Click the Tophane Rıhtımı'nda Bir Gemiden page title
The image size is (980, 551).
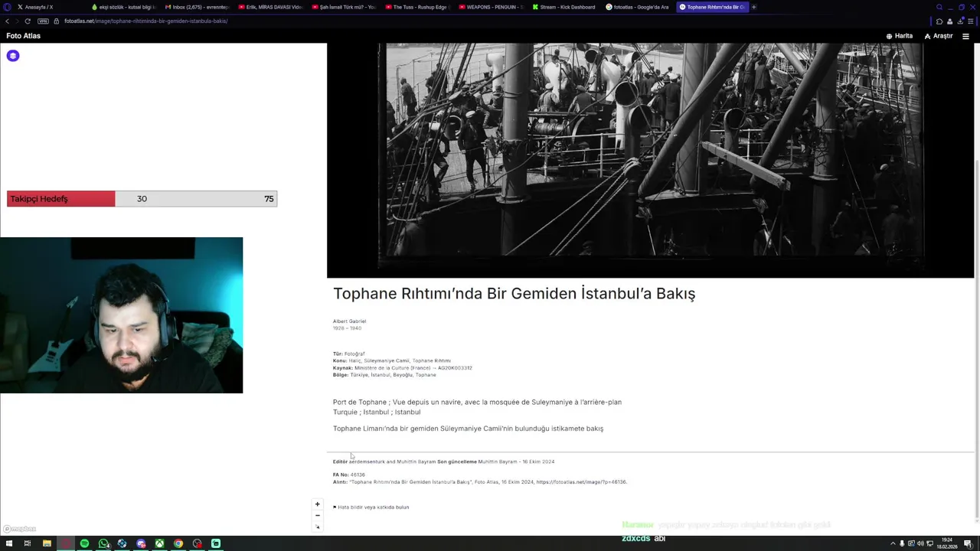click(x=514, y=294)
